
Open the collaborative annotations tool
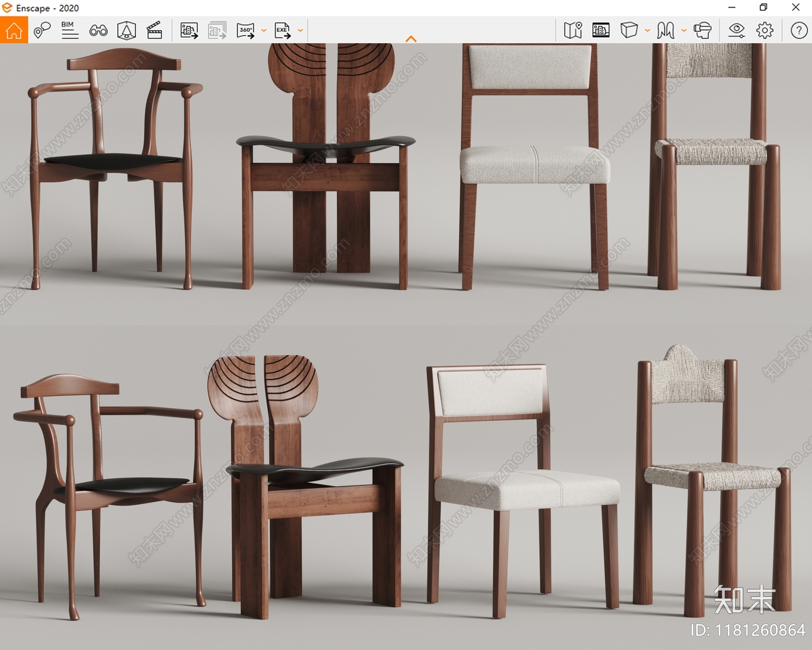(42, 30)
